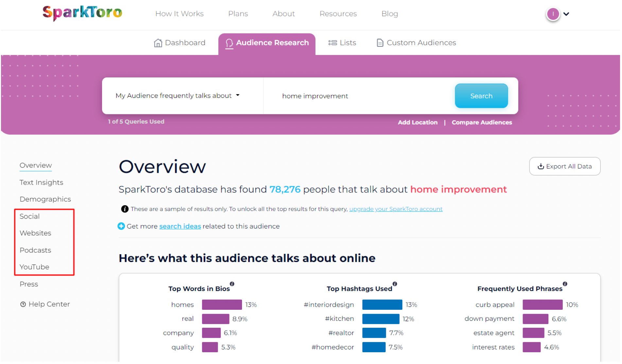This screenshot has height=364, width=622.
Task: Click info icon next to Frequently Used Phrases
Action: click(565, 284)
